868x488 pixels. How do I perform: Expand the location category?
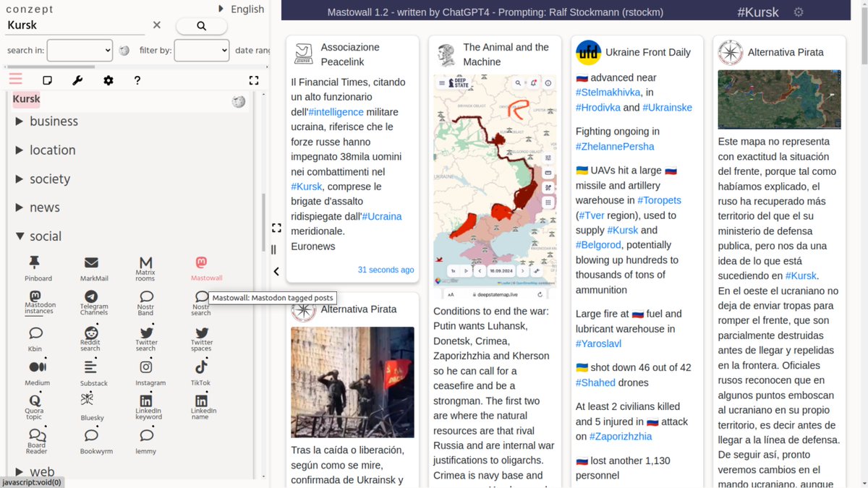pos(46,150)
